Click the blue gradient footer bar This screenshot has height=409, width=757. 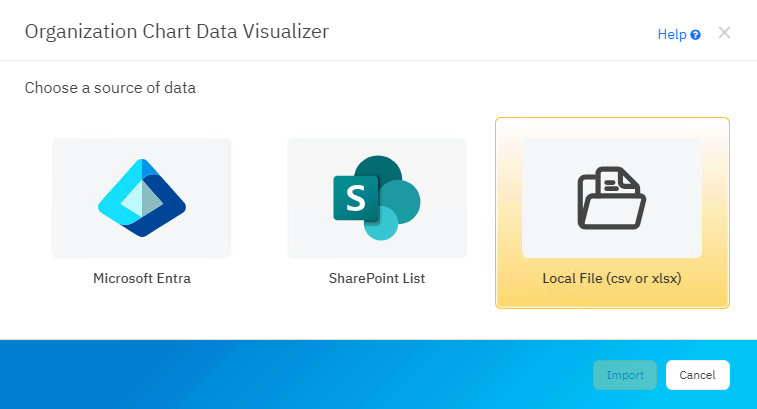click(300, 375)
